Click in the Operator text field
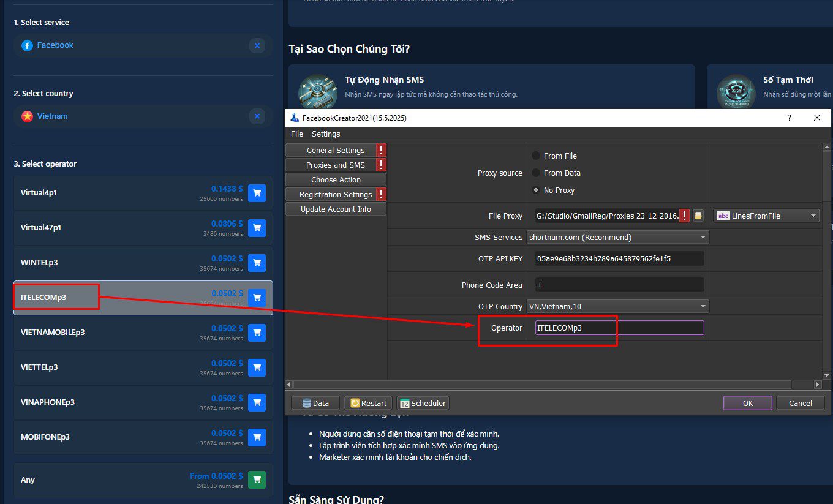This screenshot has height=504, width=833. [619, 328]
